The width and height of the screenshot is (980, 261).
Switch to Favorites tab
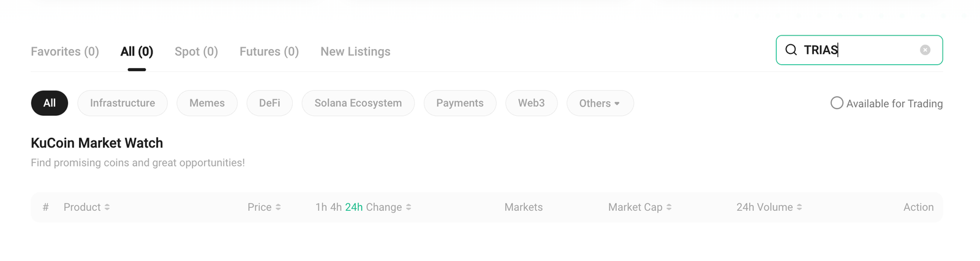click(x=65, y=51)
